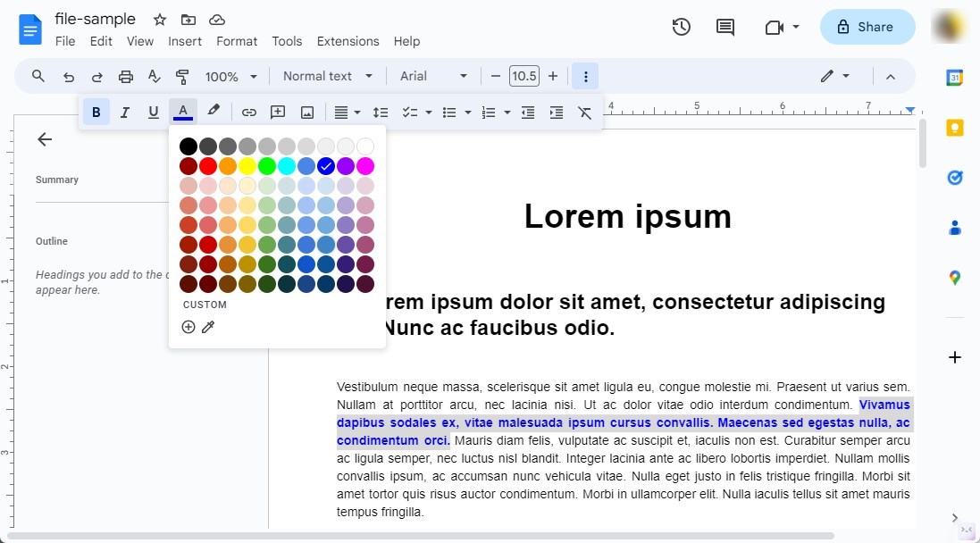
Task: Open version history
Action: [x=681, y=27]
